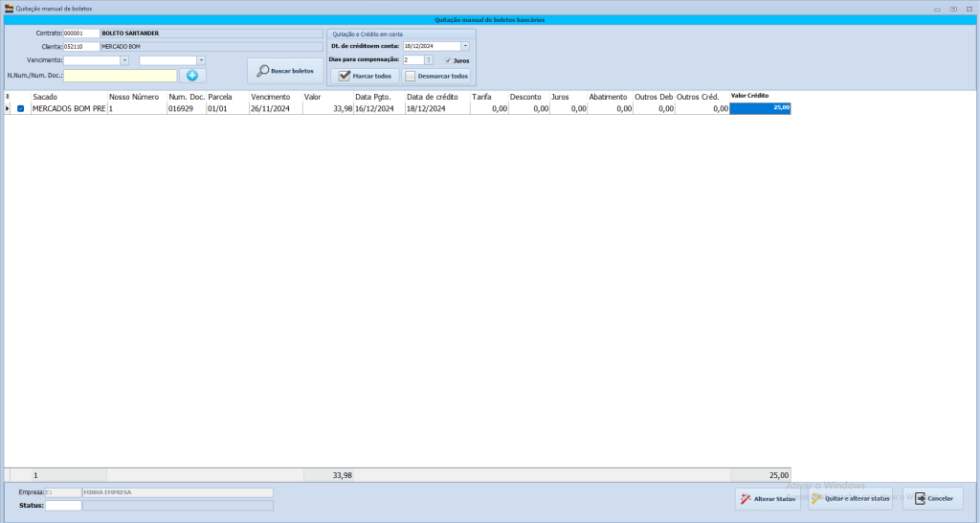Click the empty box icon on Desmarcar todos

pyautogui.click(x=411, y=76)
